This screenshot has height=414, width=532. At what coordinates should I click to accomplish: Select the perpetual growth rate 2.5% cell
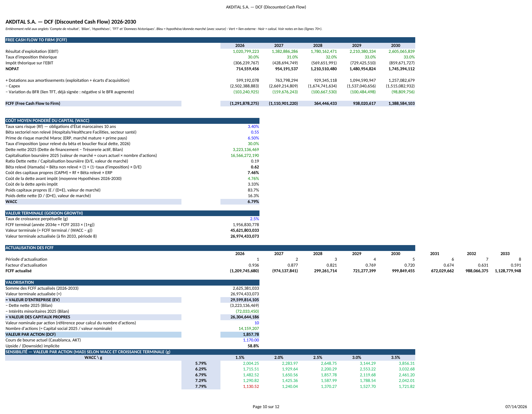[x=254, y=219]
